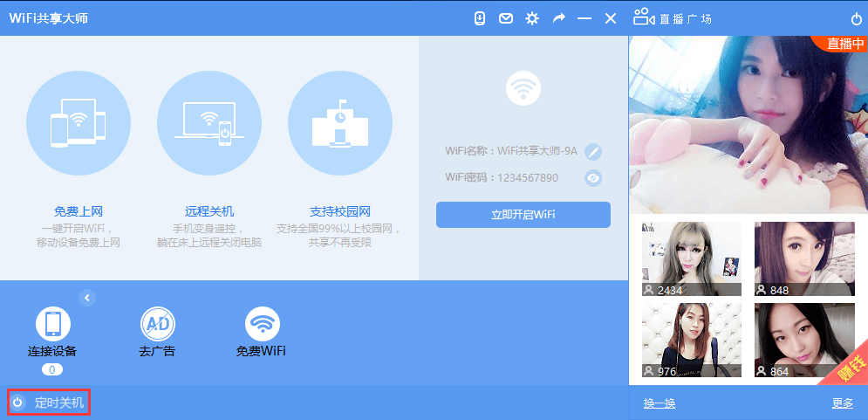Click 立即开启WiFi button
The image size is (868, 420).
pyautogui.click(x=523, y=215)
